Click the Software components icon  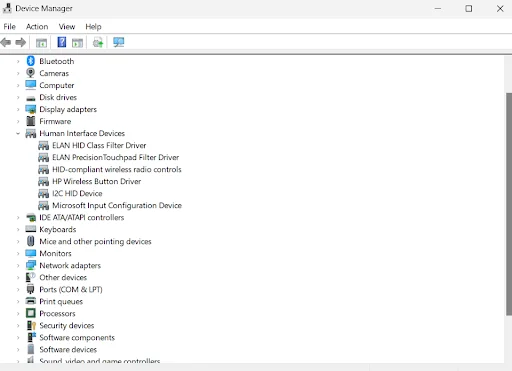click(31, 337)
